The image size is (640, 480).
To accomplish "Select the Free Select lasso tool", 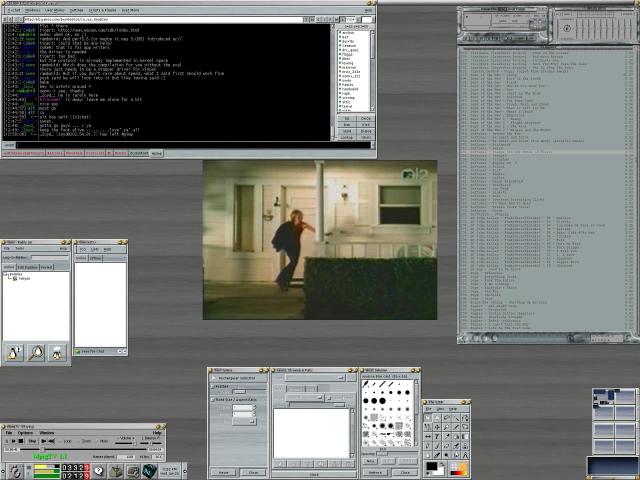I will coord(447,418).
